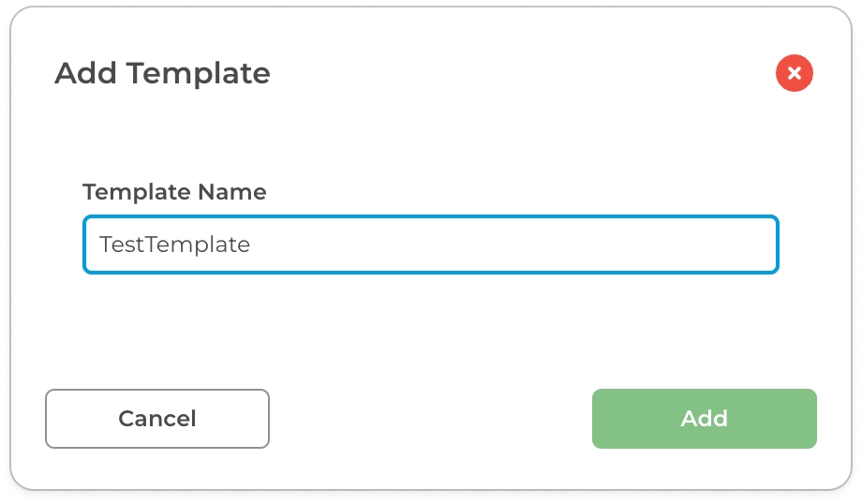Click the TestTemplate text in the field
862x504 pixels.
click(175, 245)
